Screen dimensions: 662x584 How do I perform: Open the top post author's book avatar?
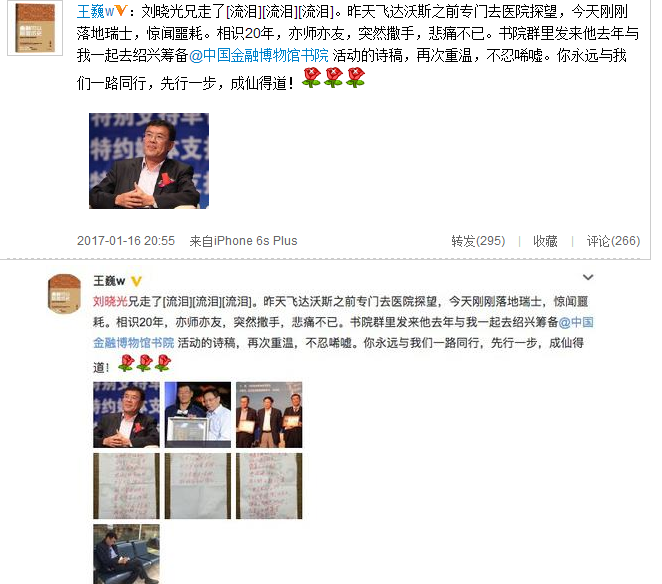(x=35, y=28)
